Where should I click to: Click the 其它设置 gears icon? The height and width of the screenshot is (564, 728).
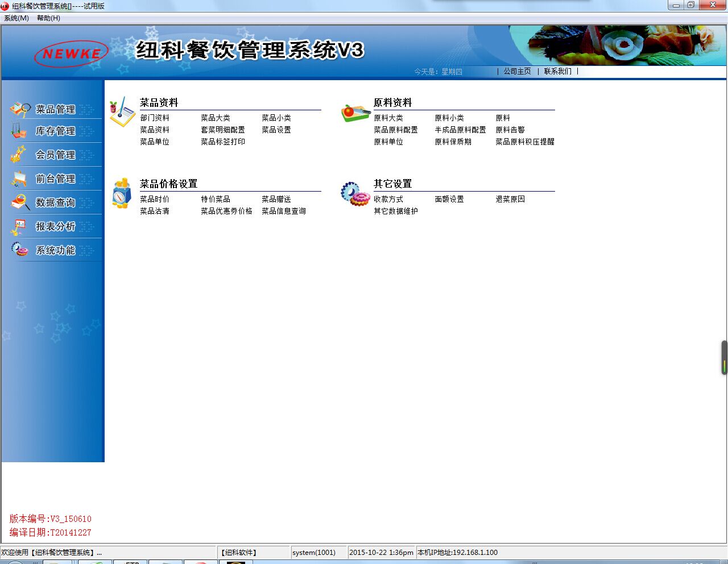[355, 194]
